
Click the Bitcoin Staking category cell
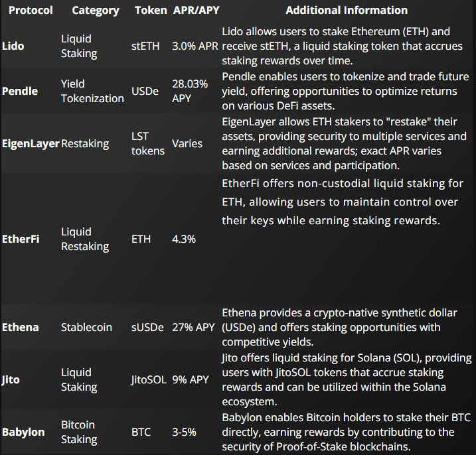[78, 432]
